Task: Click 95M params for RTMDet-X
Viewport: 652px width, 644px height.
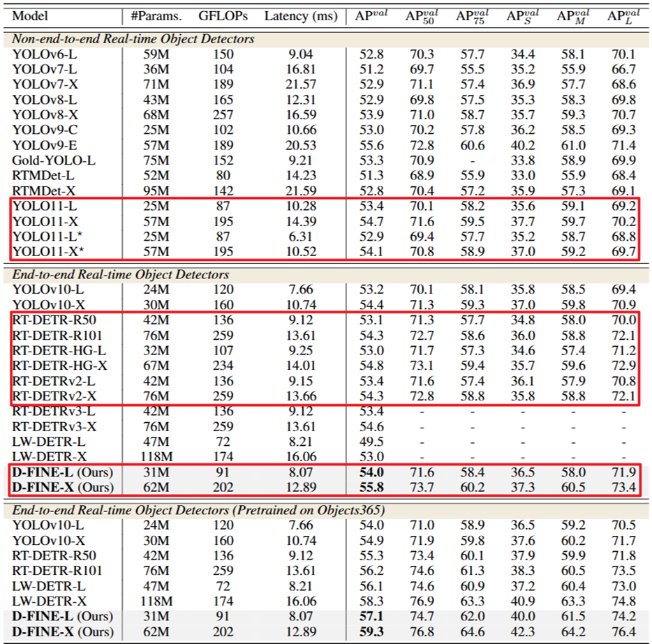Action: click(156, 190)
